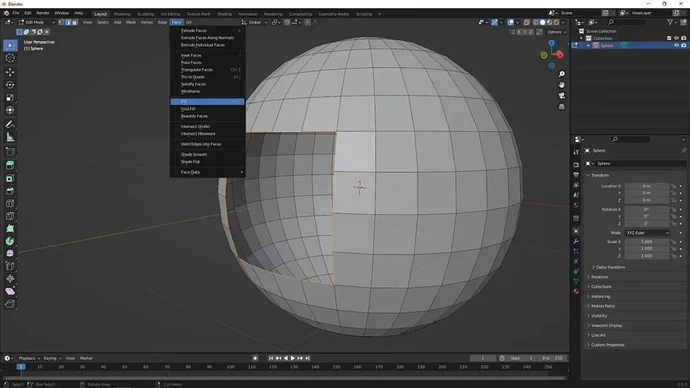The height and width of the screenshot is (388, 690).
Task: Open the Render menu in top bar
Action: (43, 13)
